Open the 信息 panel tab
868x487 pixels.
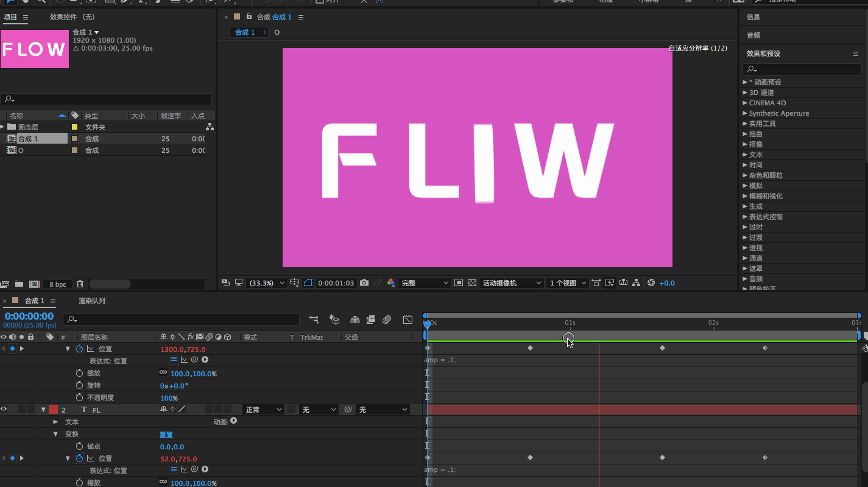click(x=753, y=17)
